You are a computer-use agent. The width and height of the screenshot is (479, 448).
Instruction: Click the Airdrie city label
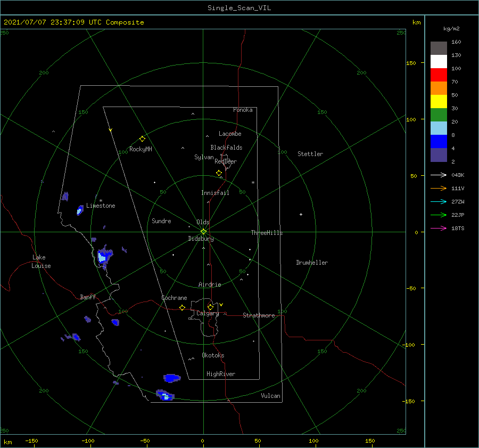point(210,284)
